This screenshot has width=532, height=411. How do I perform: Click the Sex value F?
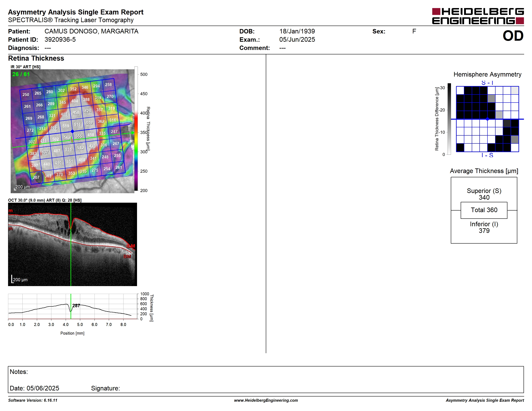click(x=414, y=31)
